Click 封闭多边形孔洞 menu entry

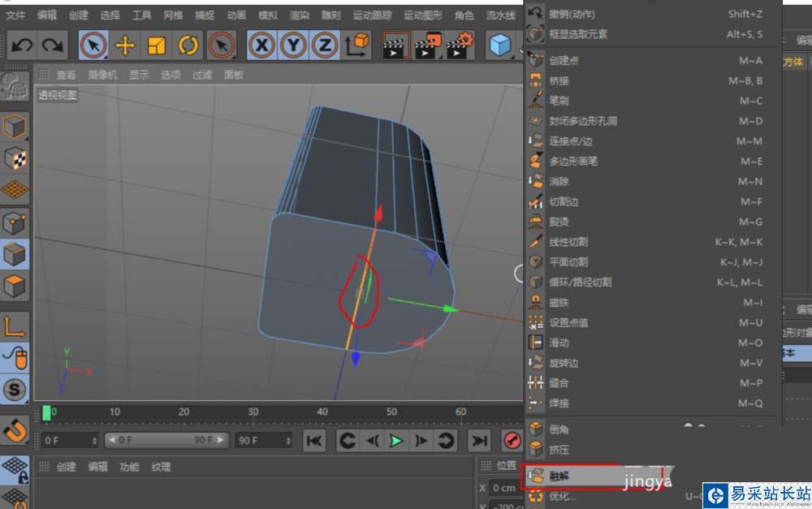pyautogui.click(x=651, y=121)
